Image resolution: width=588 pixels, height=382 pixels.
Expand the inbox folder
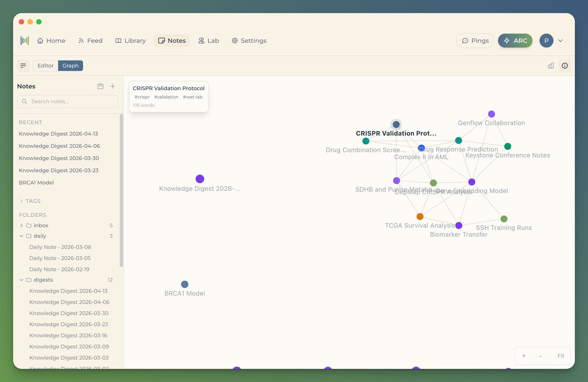(x=21, y=225)
